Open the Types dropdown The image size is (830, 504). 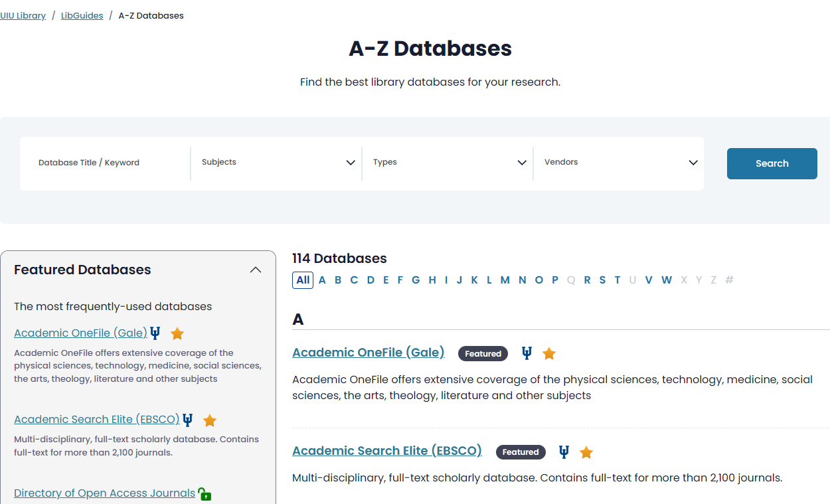[448, 163]
